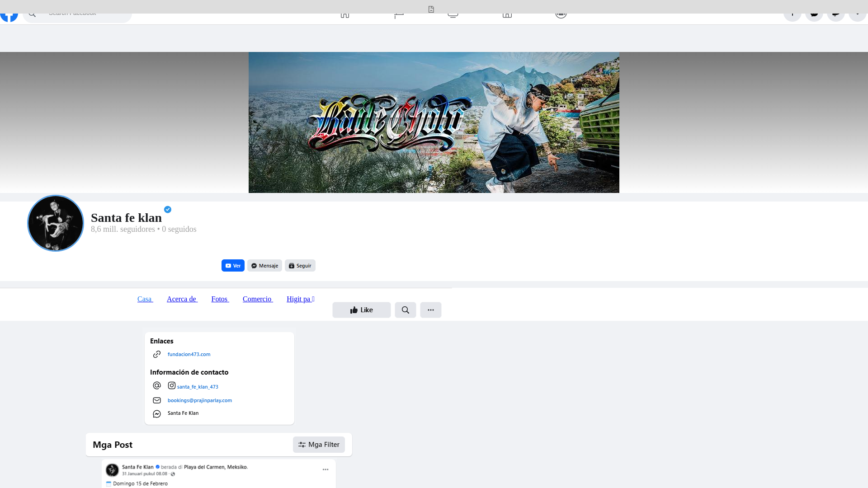Viewport: 868px width, 488px height.
Task: Click the 31 Januari pukul 08.08 timestamp
Action: (145, 474)
